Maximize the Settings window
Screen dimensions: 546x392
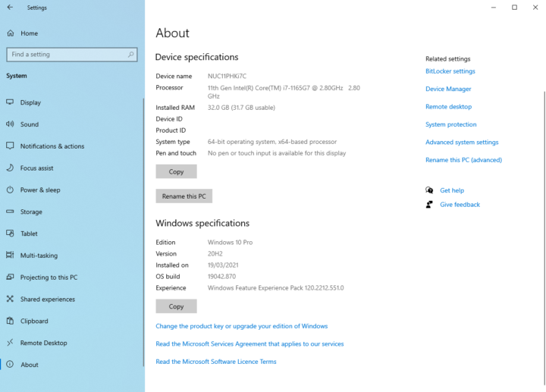click(514, 8)
